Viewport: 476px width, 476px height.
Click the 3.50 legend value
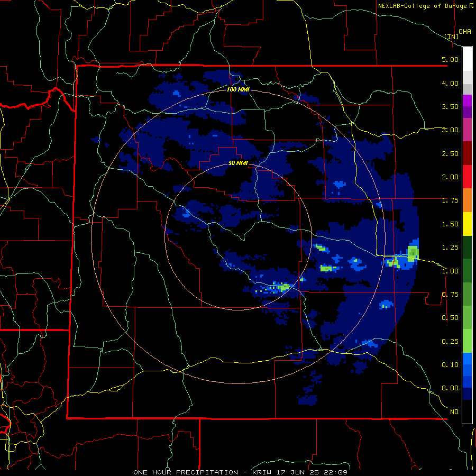[450, 106]
